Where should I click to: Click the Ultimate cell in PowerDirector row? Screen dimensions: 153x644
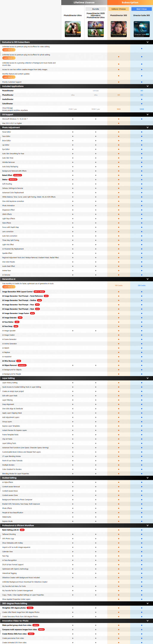(x=96, y=91)
